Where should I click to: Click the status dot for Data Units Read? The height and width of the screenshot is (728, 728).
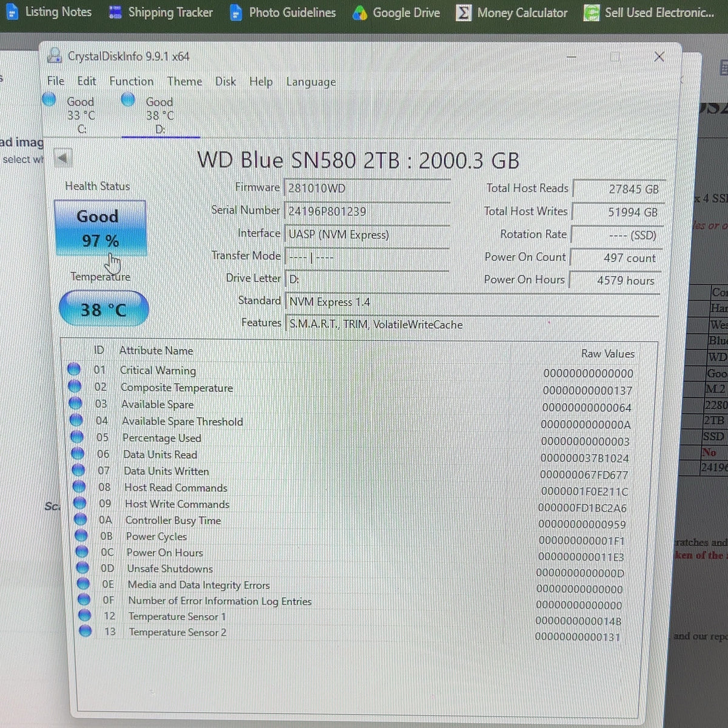click(78, 453)
